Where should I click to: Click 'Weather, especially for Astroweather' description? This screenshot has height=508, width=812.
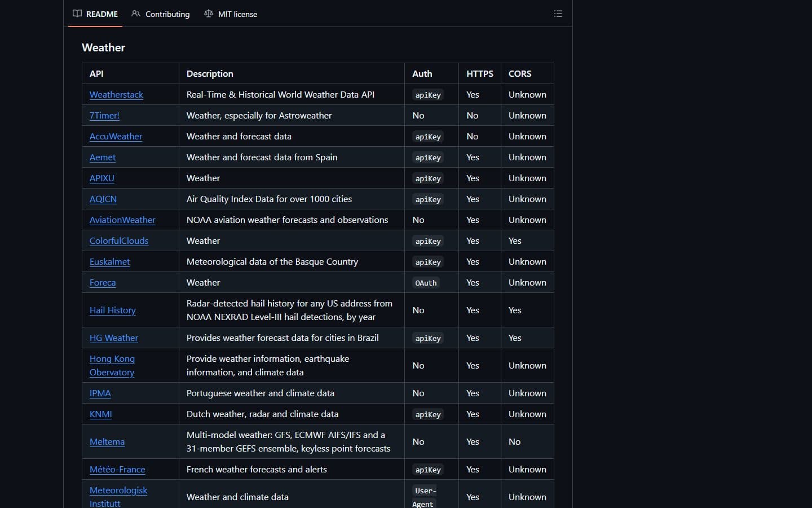tap(259, 116)
